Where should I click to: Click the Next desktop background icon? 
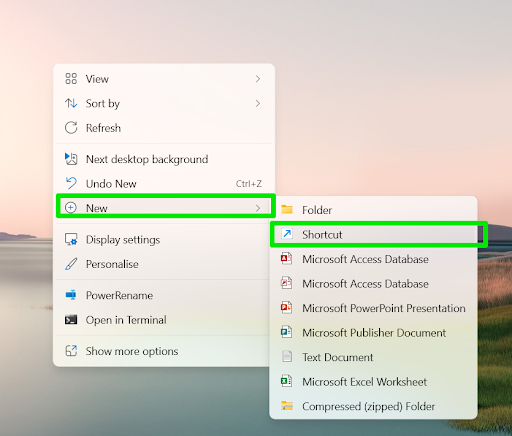tap(71, 159)
